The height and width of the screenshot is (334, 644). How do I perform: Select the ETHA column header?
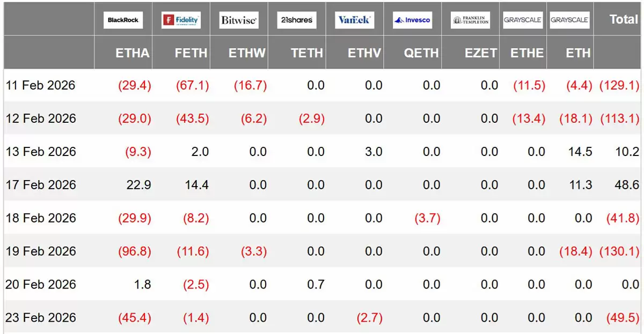point(133,53)
